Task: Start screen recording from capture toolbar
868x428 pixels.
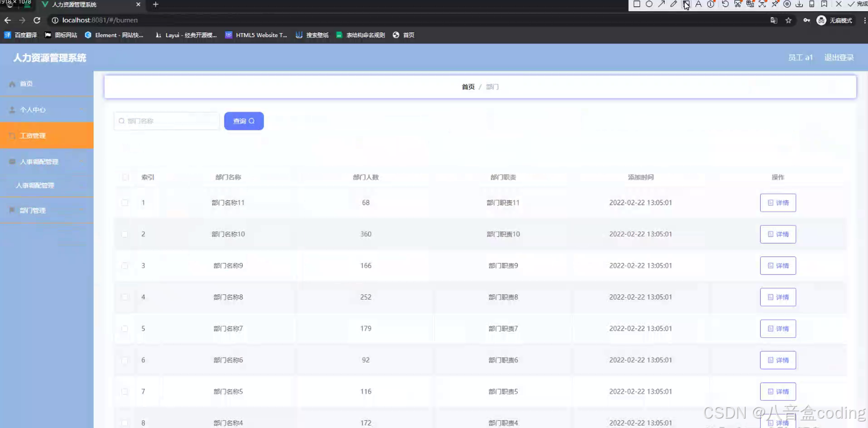Action: click(787, 4)
